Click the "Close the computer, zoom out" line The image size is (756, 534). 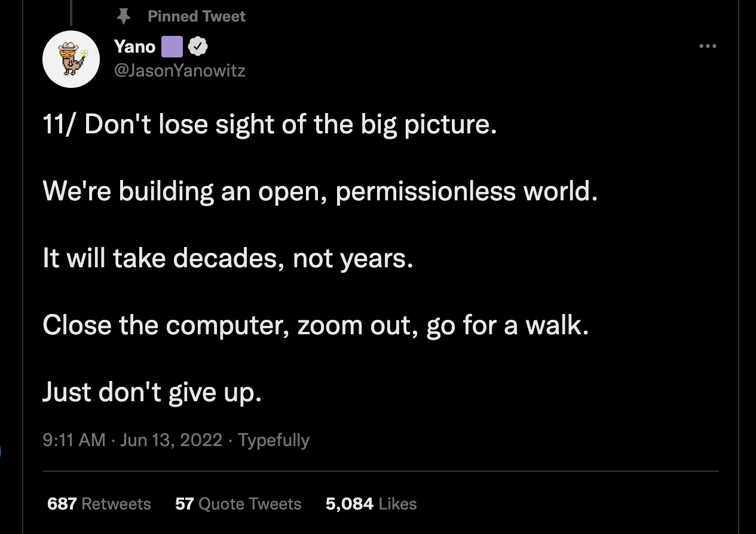316,326
